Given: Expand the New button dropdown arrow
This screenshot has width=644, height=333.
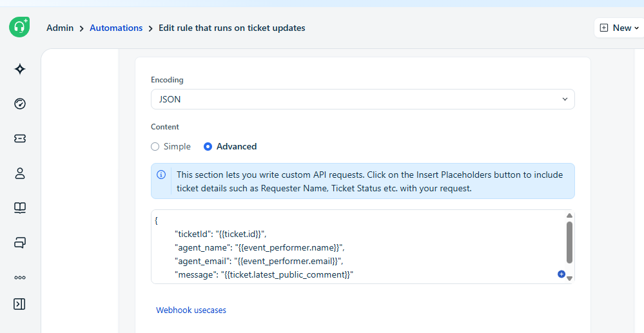Looking at the screenshot, I should pyautogui.click(x=637, y=28).
